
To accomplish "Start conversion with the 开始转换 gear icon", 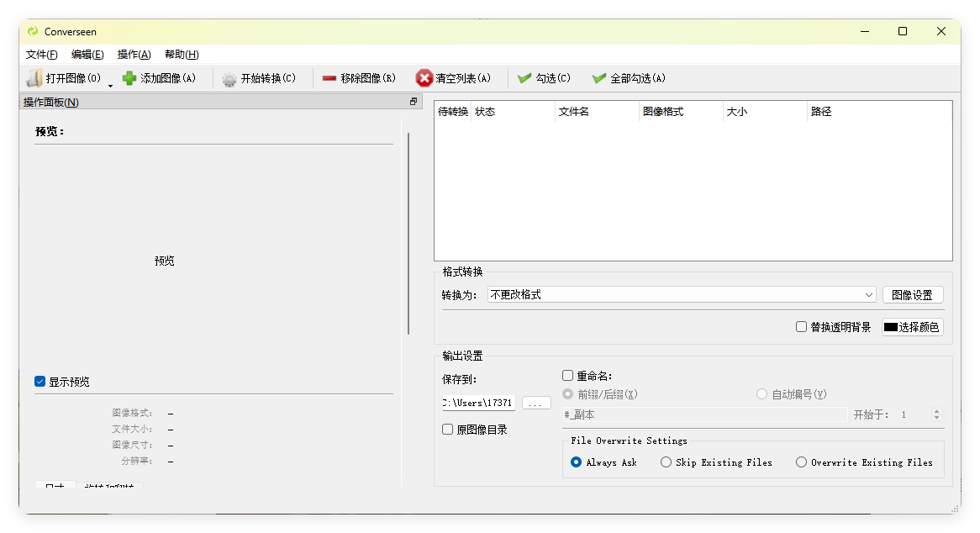I will point(228,77).
